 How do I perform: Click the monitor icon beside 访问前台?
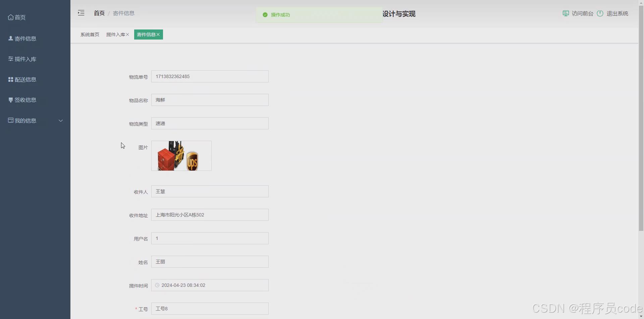click(566, 13)
